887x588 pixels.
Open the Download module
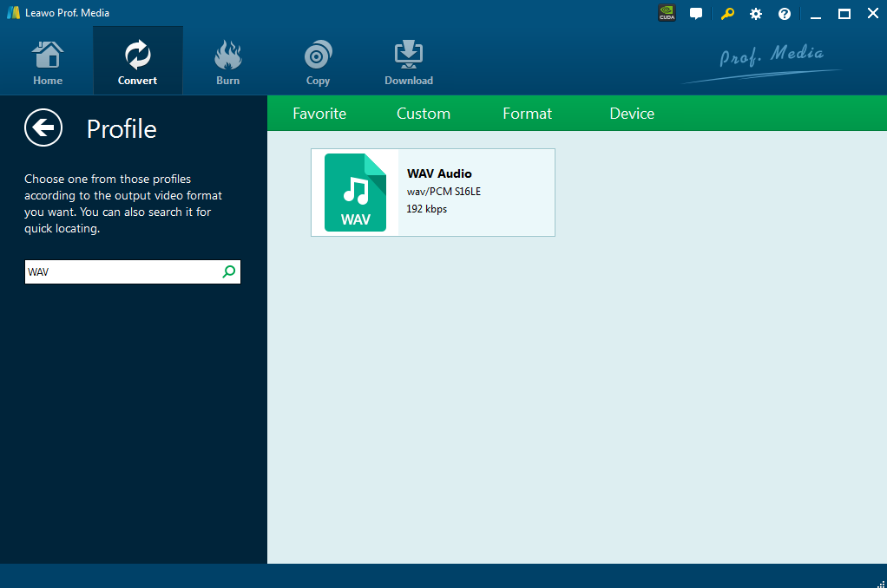click(409, 62)
